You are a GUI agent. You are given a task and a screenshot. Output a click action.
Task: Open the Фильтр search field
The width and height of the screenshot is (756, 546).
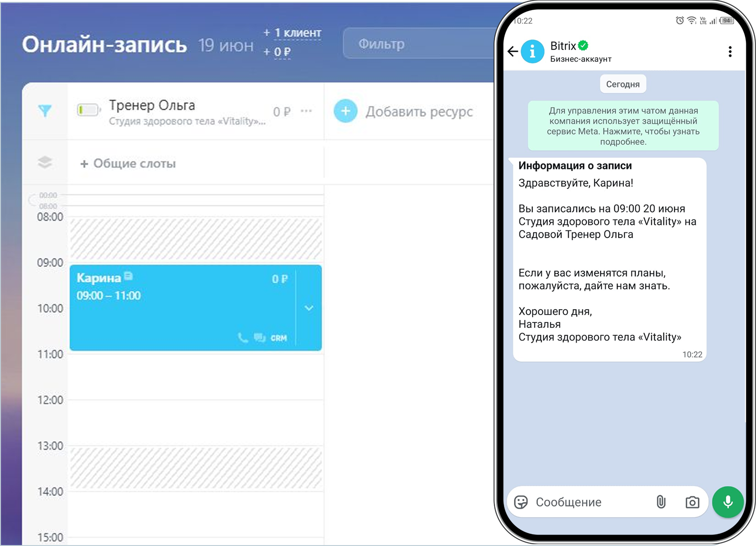[x=419, y=44]
